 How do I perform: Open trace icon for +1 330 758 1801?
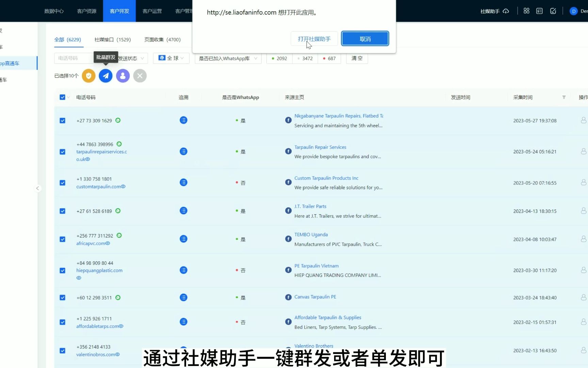tap(183, 183)
